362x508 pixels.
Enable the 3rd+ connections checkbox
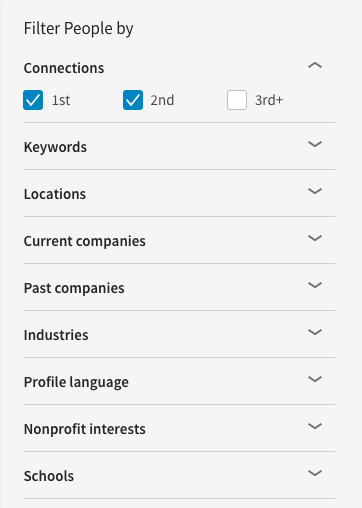pos(237,100)
